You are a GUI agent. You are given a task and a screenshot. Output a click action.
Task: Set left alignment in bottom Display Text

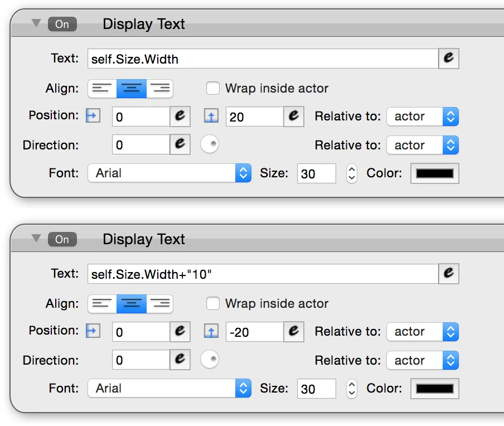(102, 303)
